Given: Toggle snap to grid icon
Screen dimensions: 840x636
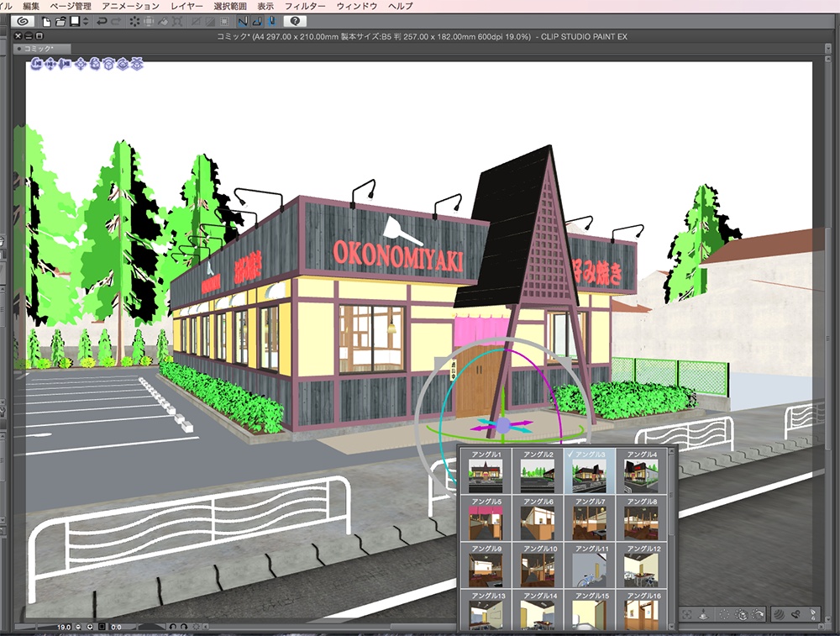Looking at the screenshot, I should pyautogui.click(x=271, y=22).
